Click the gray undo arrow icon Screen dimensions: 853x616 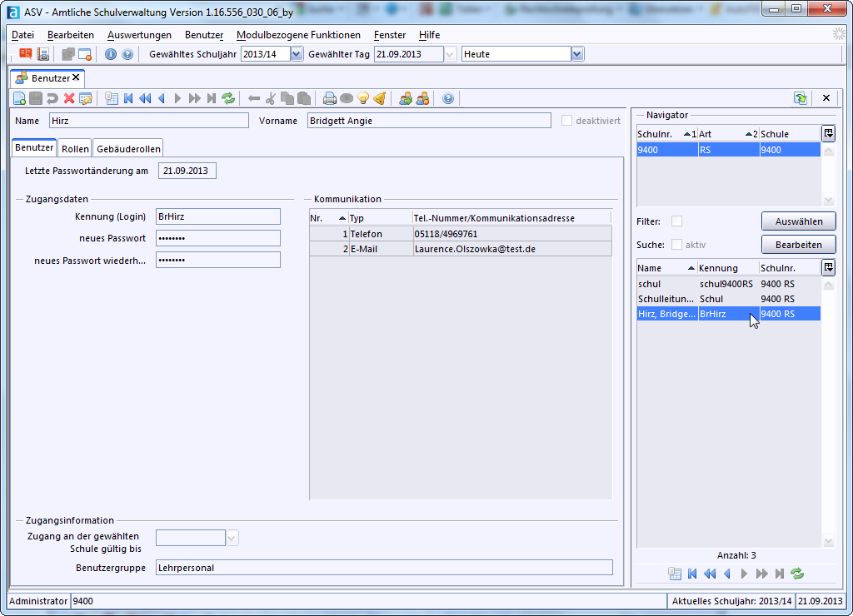pos(52,98)
